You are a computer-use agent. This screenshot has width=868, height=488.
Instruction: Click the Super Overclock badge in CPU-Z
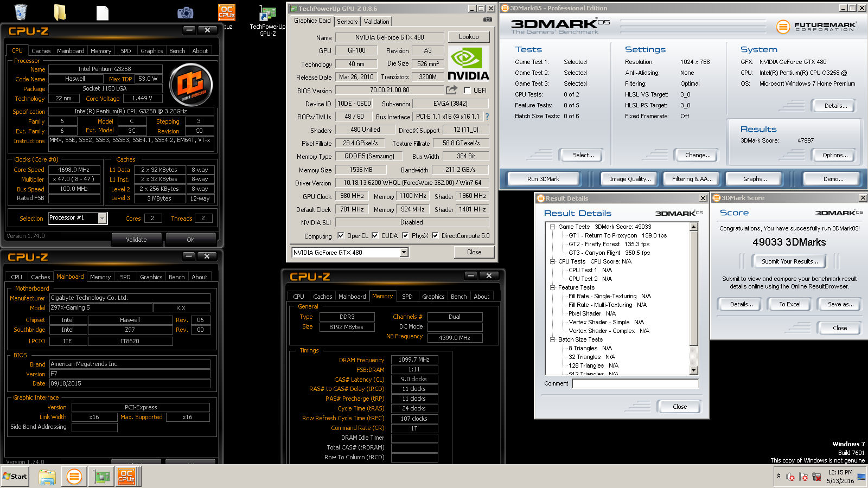click(x=190, y=85)
